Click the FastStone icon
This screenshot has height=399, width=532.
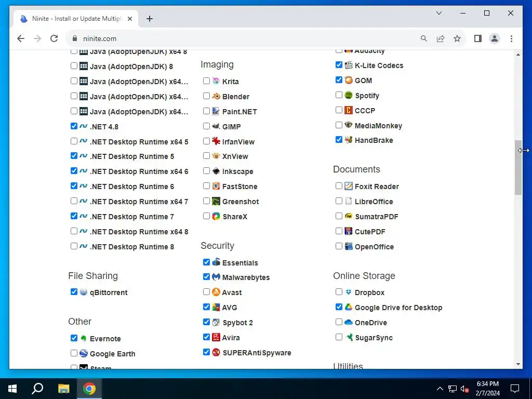pyautogui.click(x=216, y=186)
